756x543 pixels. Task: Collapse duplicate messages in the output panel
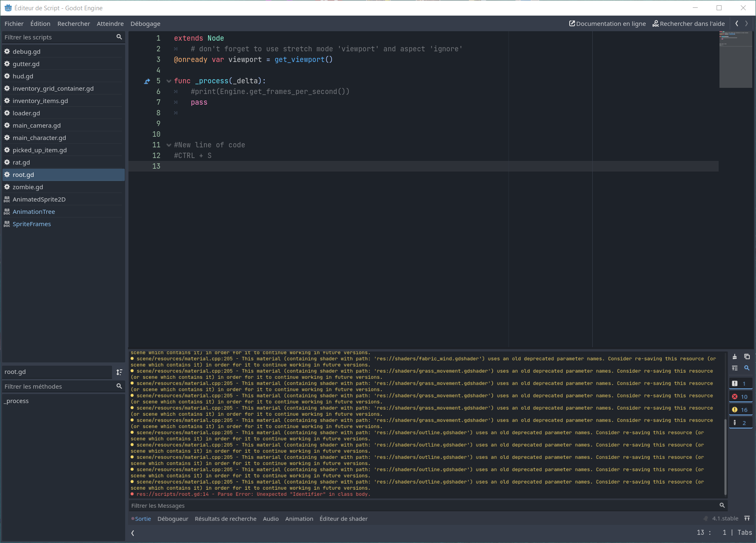pos(735,368)
